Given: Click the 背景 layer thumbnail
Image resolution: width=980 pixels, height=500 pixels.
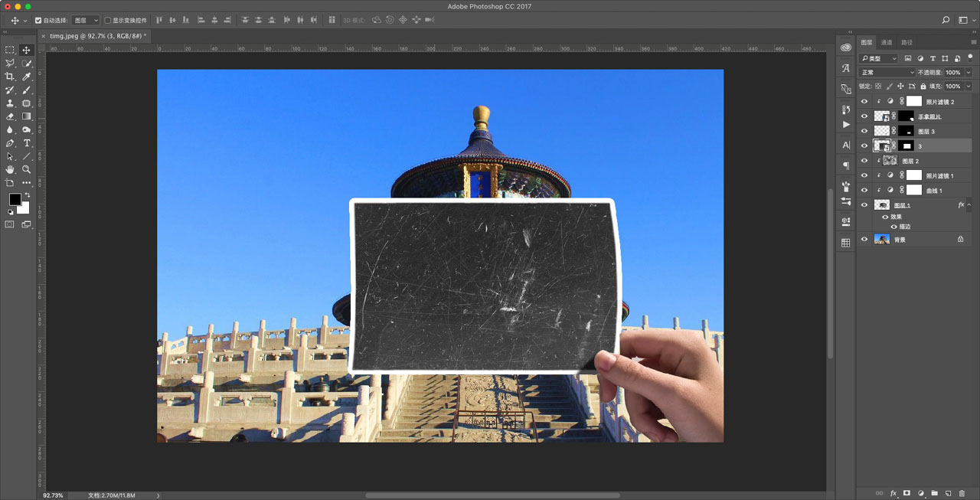Looking at the screenshot, I should pyautogui.click(x=882, y=240).
